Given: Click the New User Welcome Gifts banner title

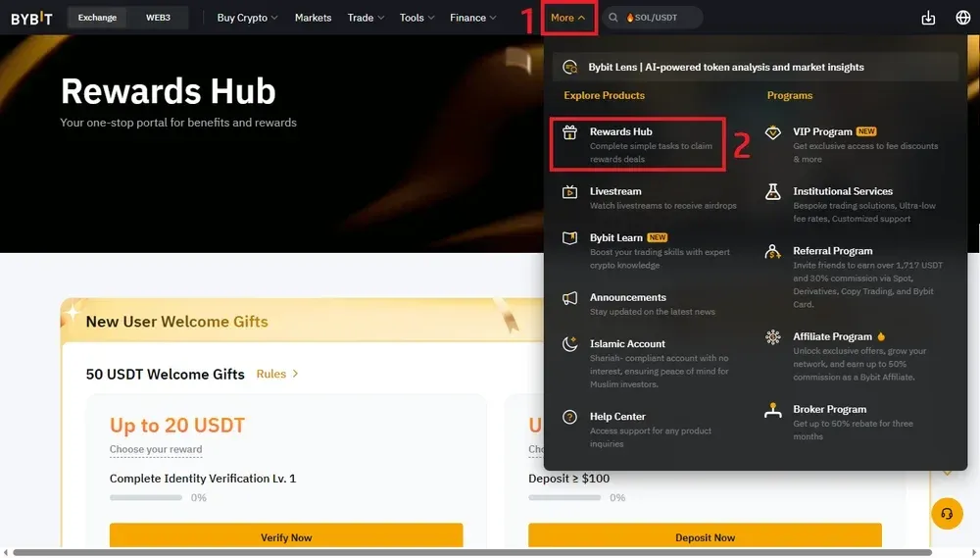Looking at the screenshot, I should coord(176,322).
